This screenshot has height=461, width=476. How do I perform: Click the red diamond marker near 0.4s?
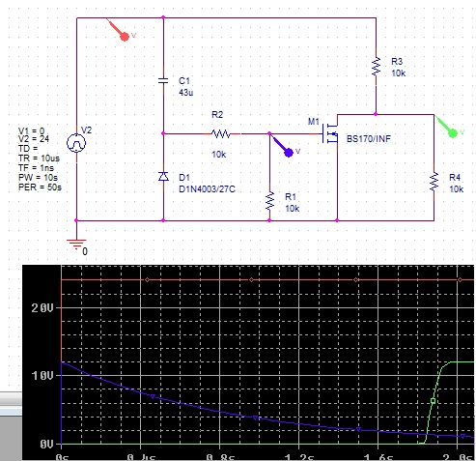coord(147,279)
